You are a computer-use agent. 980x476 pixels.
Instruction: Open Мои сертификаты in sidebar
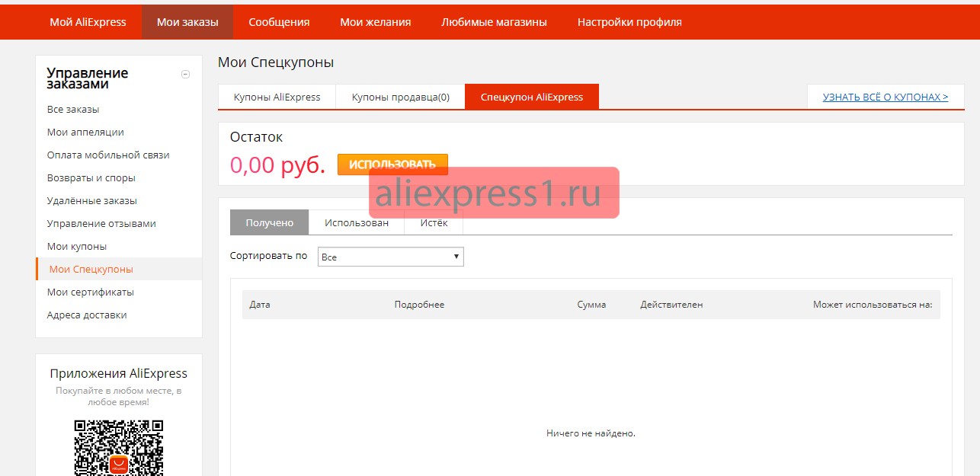[91, 292]
